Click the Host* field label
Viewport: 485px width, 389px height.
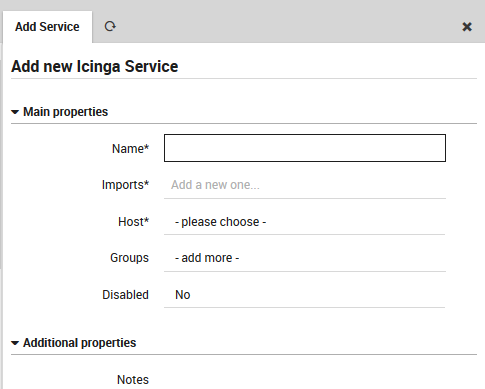133,222
